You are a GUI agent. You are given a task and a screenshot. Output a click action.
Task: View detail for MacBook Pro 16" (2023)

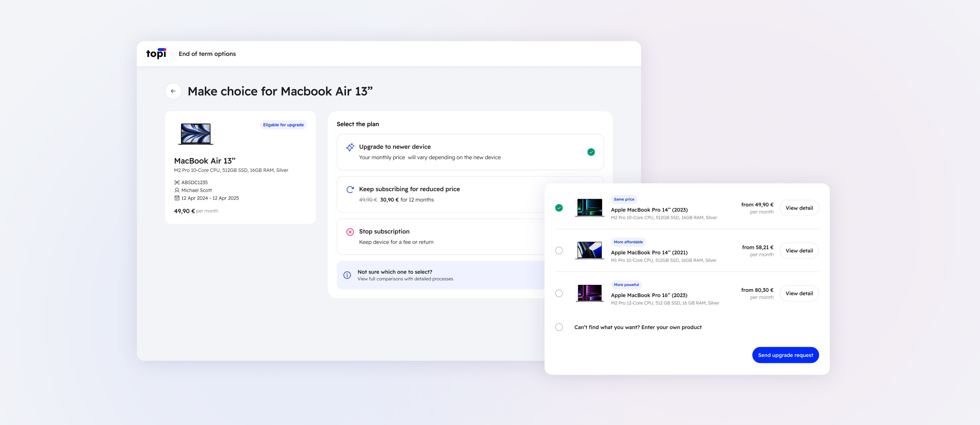point(799,293)
